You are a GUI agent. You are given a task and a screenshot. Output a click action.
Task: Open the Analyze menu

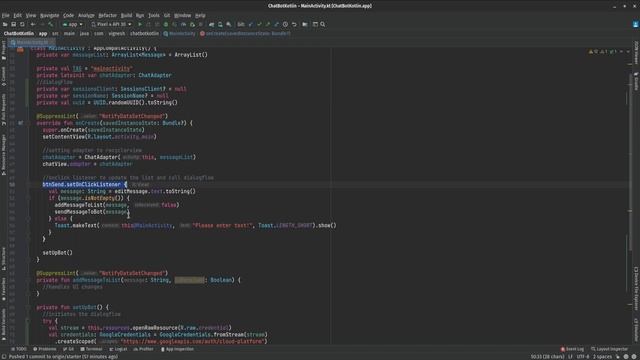pyautogui.click(x=86, y=16)
